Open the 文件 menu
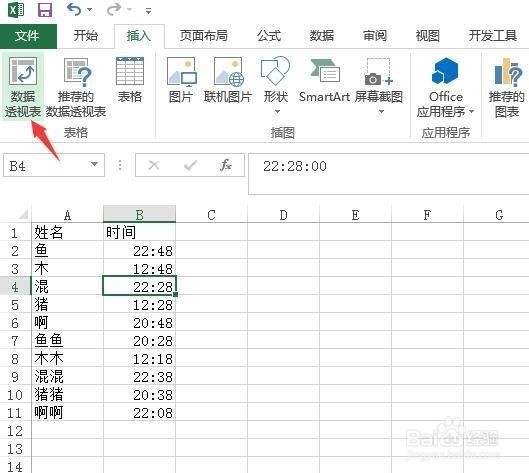 (x=27, y=36)
